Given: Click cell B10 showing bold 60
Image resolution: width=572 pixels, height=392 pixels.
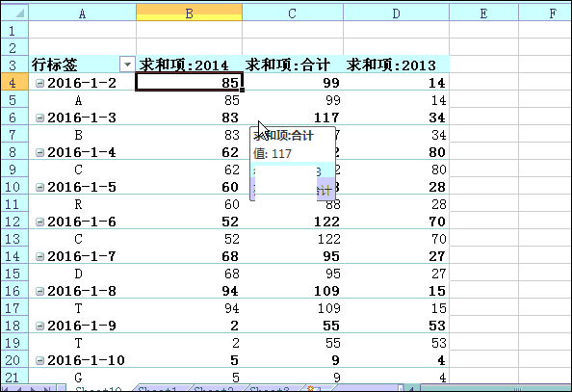Looking at the screenshot, I should (189, 186).
